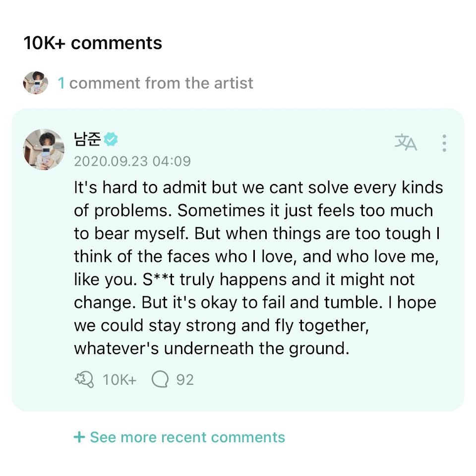Expand See more recent comments
The image size is (476, 476).
(187, 437)
